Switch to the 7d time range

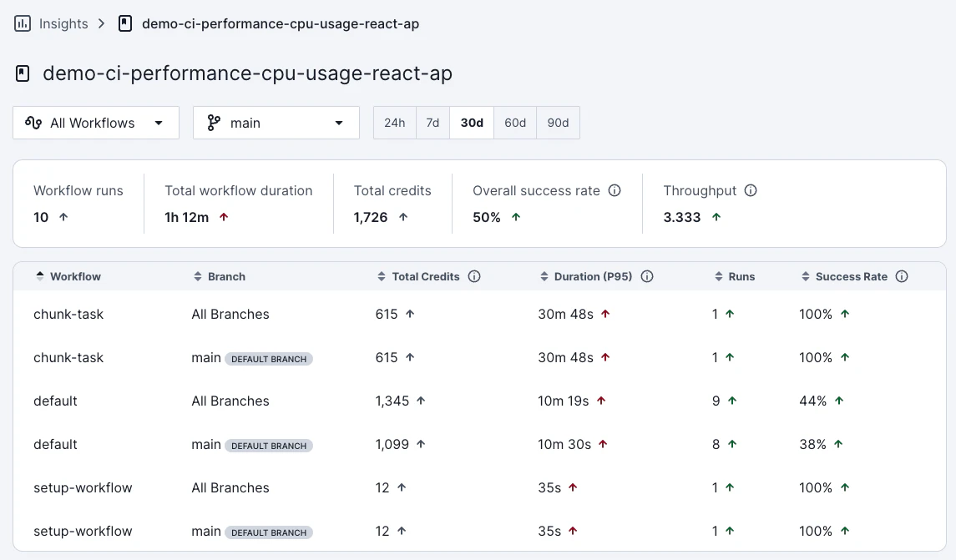(432, 123)
